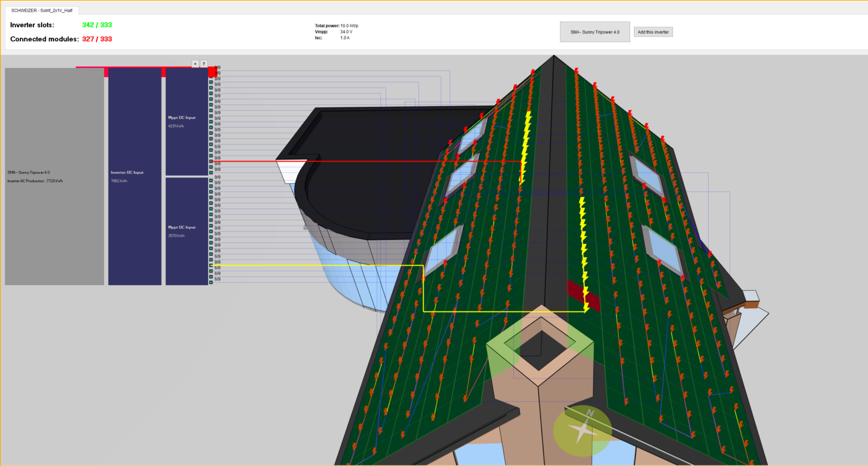Click the Add this inverter button
868x466 pixels.
[x=653, y=32]
